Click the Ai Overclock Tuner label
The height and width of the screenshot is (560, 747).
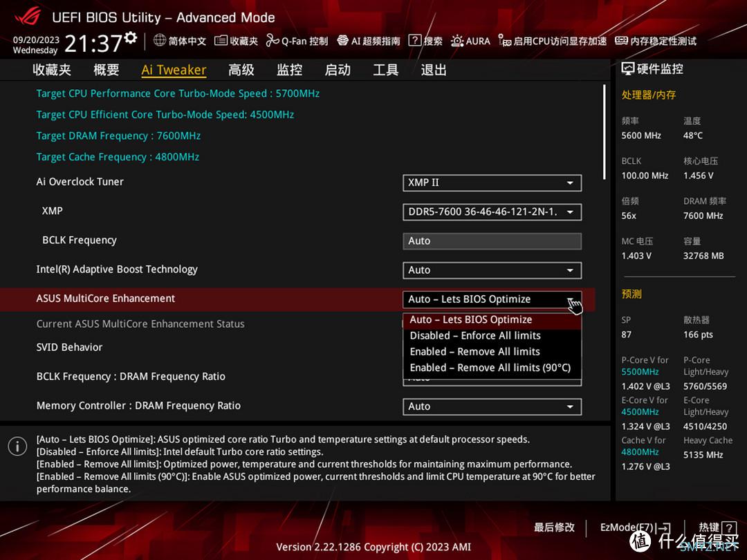80,182
